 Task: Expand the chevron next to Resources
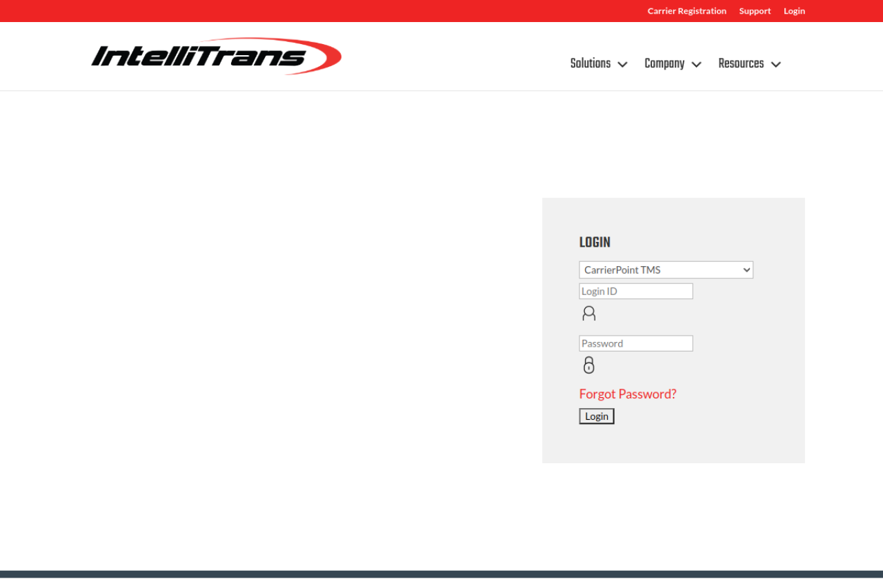[775, 64]
